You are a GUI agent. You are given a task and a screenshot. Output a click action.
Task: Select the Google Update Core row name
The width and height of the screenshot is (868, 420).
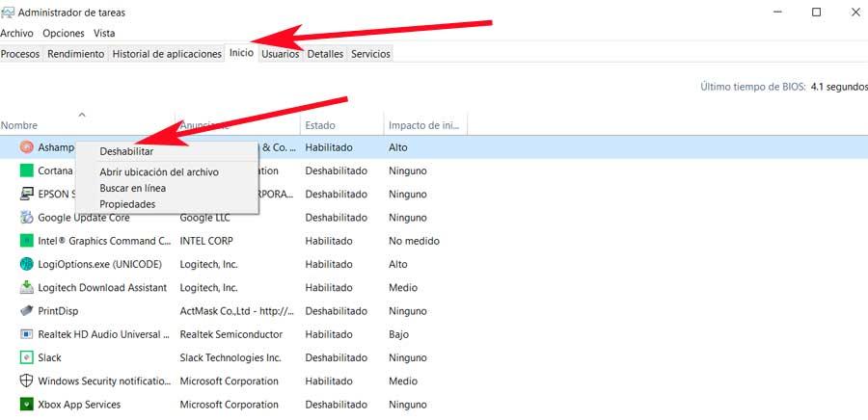84,218
